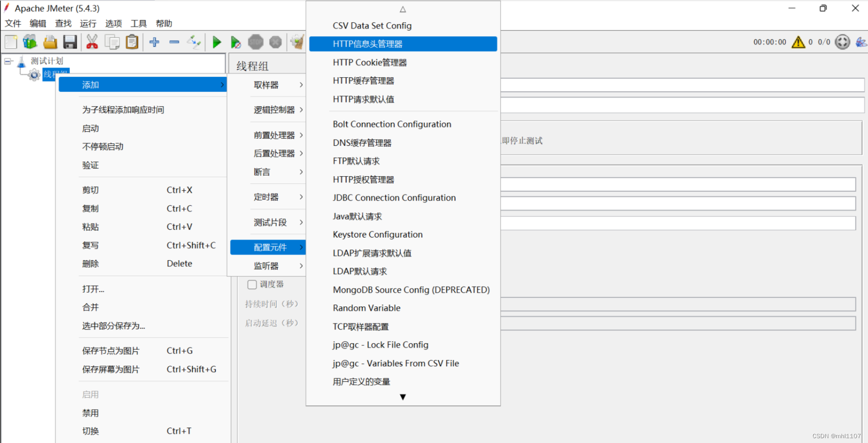Open the 工具 menu
The image size is (868, 443).
point(138,24)
